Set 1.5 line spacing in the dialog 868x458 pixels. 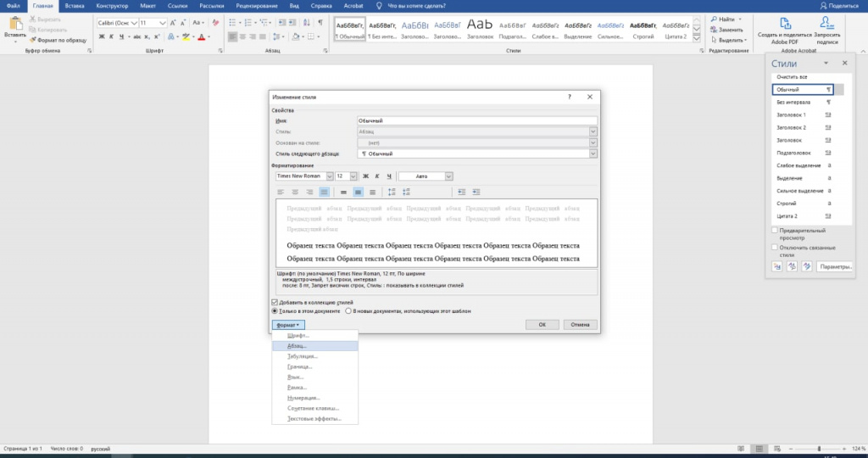pos(359,193)
